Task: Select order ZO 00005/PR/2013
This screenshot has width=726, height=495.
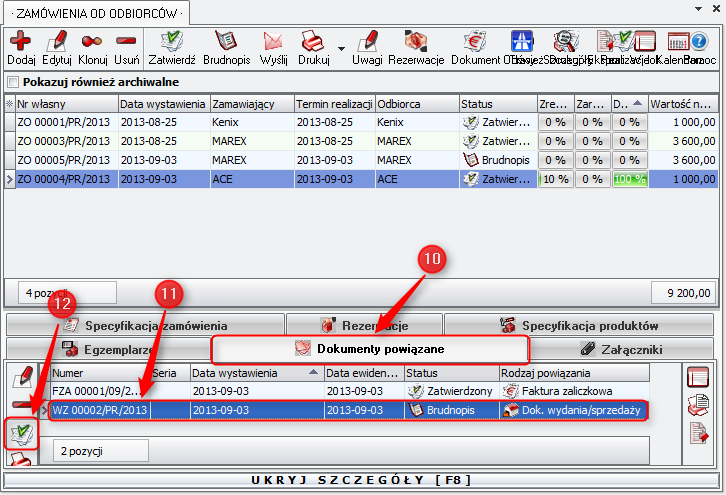Action: 361,160
